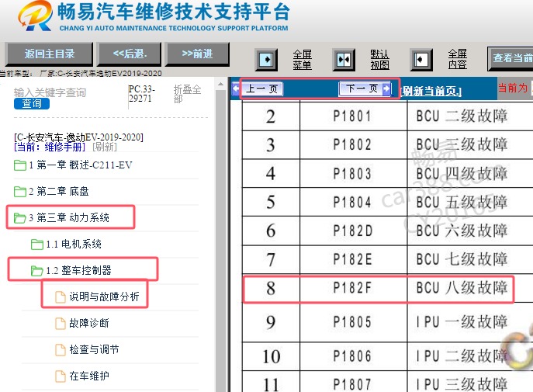Click the [C-长安汽车-逸动EV-2019-2020] title
533x392 pixels.
pyautogui.click(x=78, y=137)
